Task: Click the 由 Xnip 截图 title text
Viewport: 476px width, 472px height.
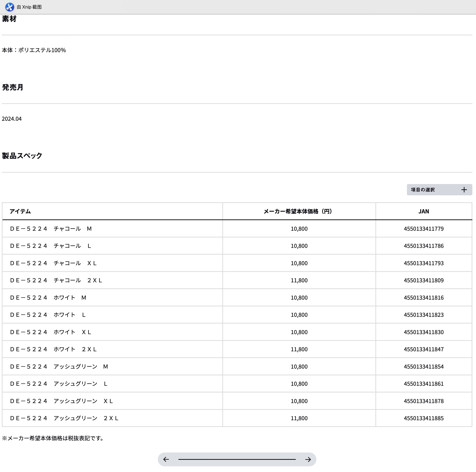Action: (29, 7)
